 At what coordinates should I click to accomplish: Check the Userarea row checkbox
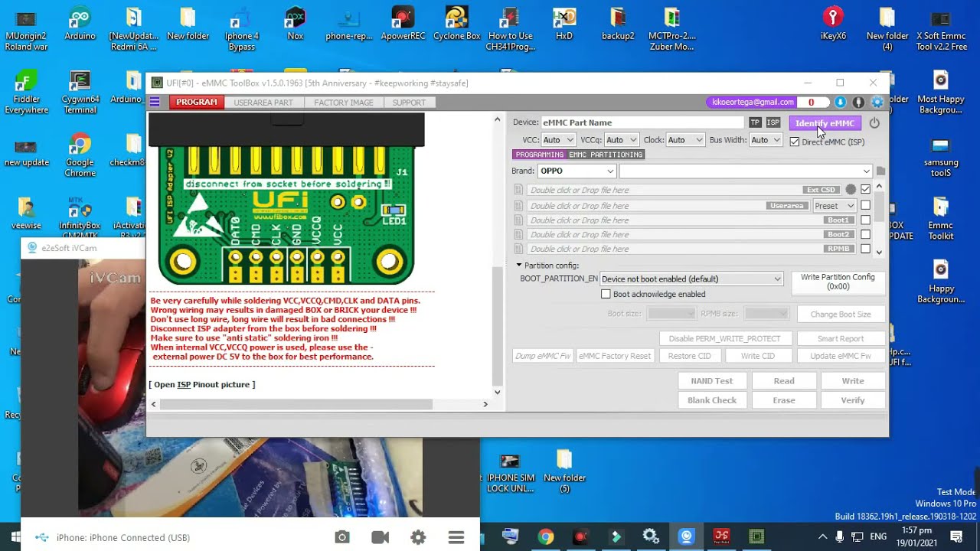(x=865, y=206)
